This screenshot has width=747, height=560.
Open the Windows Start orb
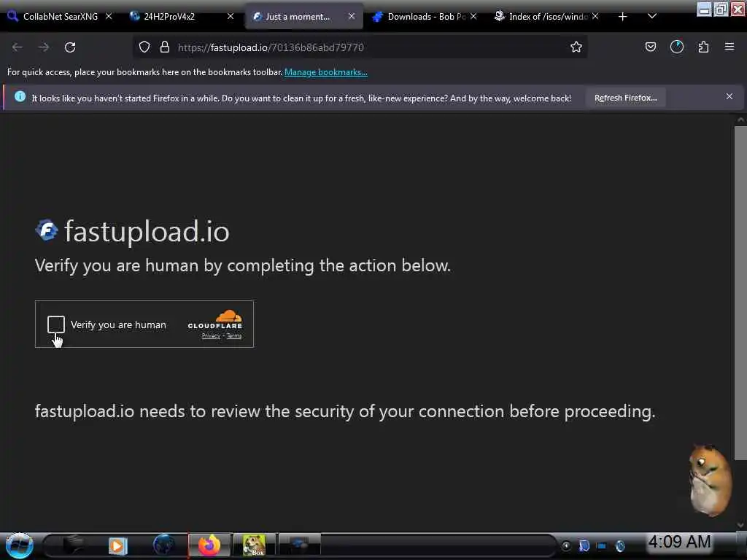point(19,545)
